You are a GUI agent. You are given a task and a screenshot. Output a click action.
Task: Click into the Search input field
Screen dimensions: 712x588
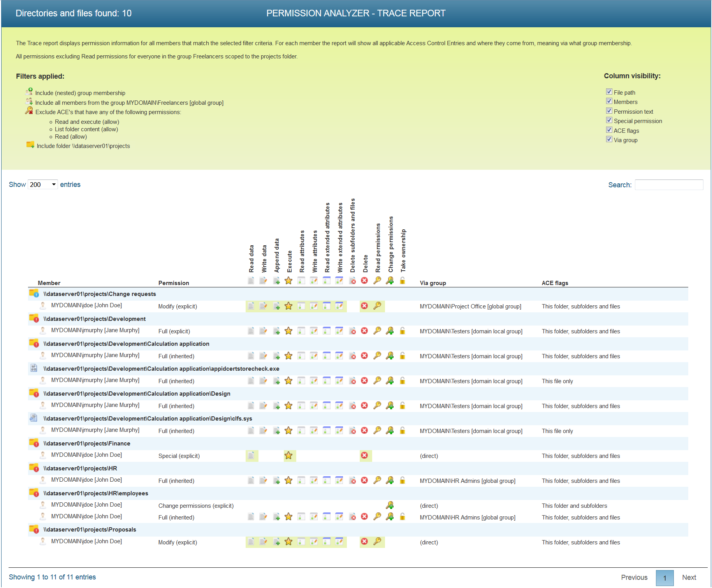click(669, 185)
